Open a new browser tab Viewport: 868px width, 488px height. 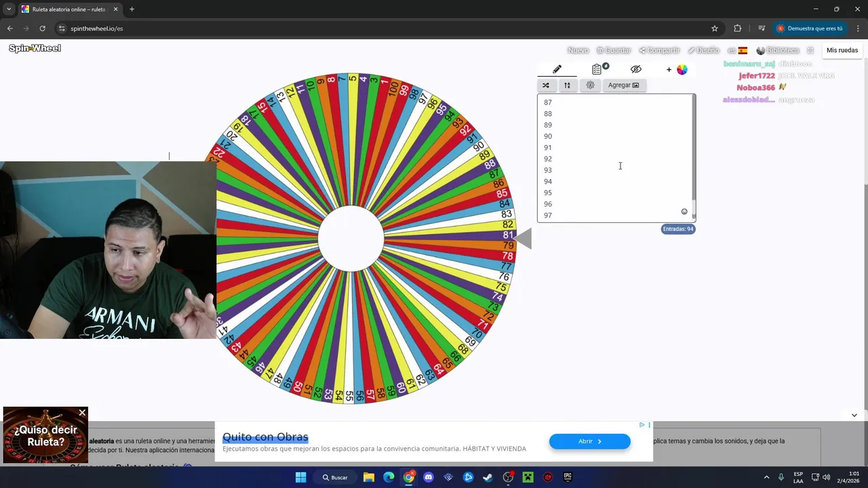tap(132, 9)
